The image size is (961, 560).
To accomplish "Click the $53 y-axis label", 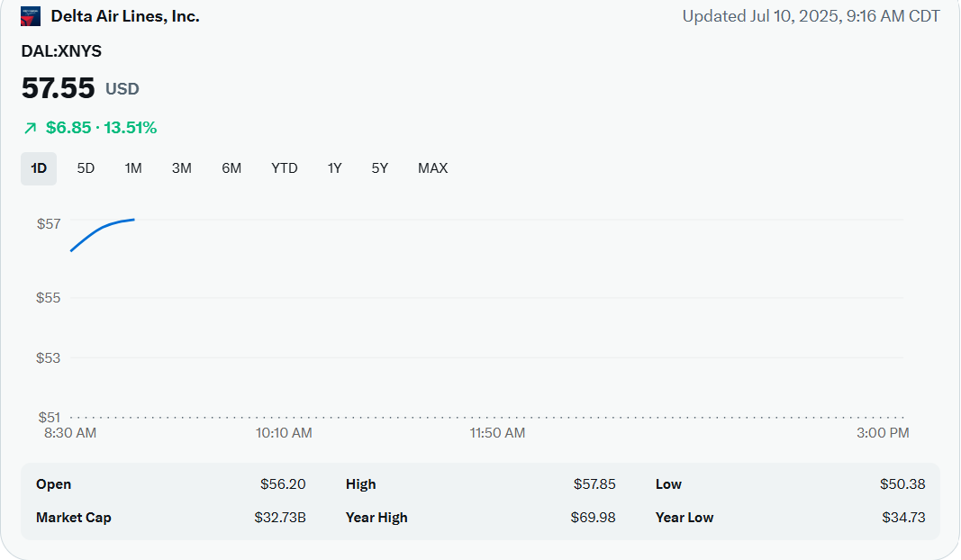I will click(x=49, y=357).
